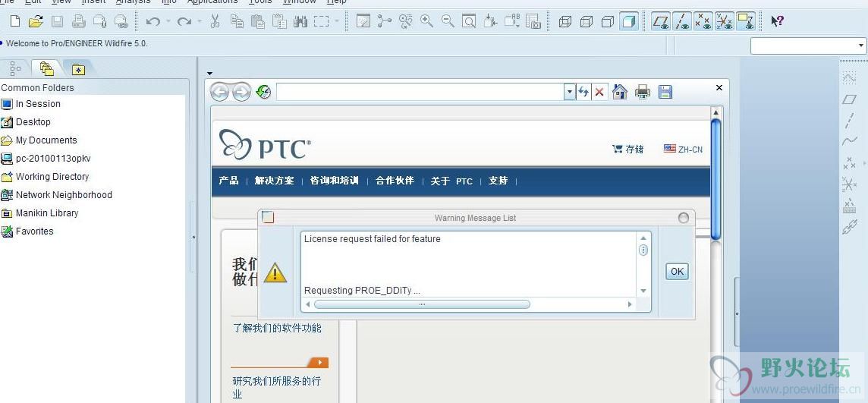The image size is (868, 403).
Task: Create a new file with the New icon
Action: tap(15, 21)
